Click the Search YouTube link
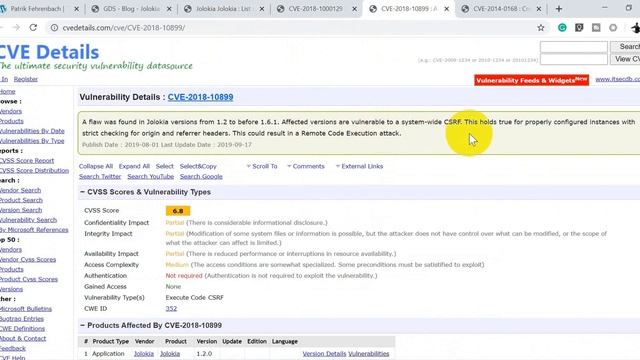The image size is (640, 360). coord(151,176)
